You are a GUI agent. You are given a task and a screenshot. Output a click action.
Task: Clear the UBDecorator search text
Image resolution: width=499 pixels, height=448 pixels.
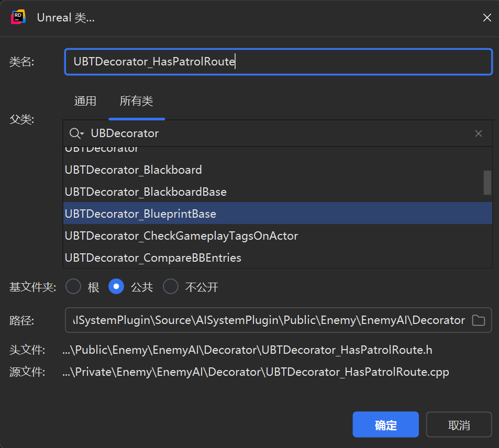(478, 133)
